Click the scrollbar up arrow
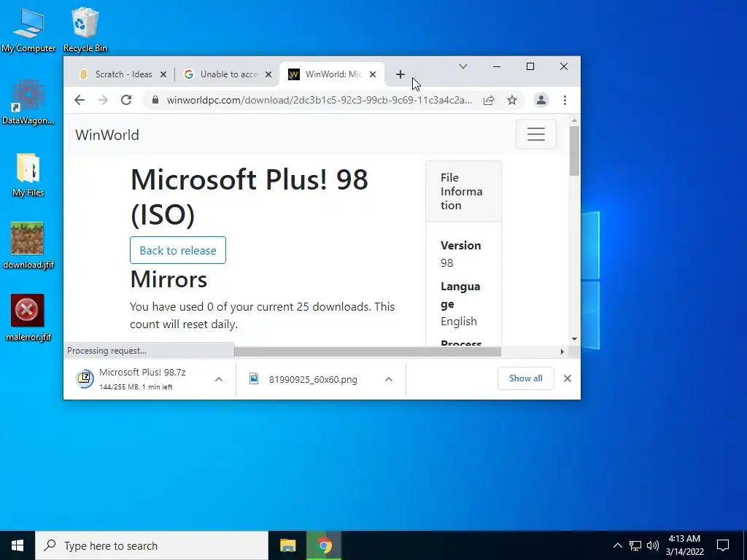The height and width of the screenshot is (560, 747). tap(575, 120)
